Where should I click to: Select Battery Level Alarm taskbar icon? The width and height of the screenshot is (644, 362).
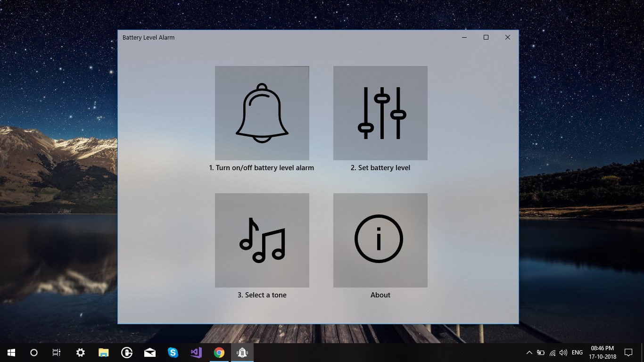click(242, 353)
